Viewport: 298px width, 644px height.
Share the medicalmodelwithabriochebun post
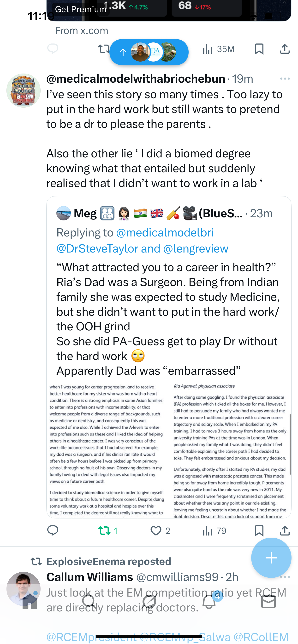[285, 530]
